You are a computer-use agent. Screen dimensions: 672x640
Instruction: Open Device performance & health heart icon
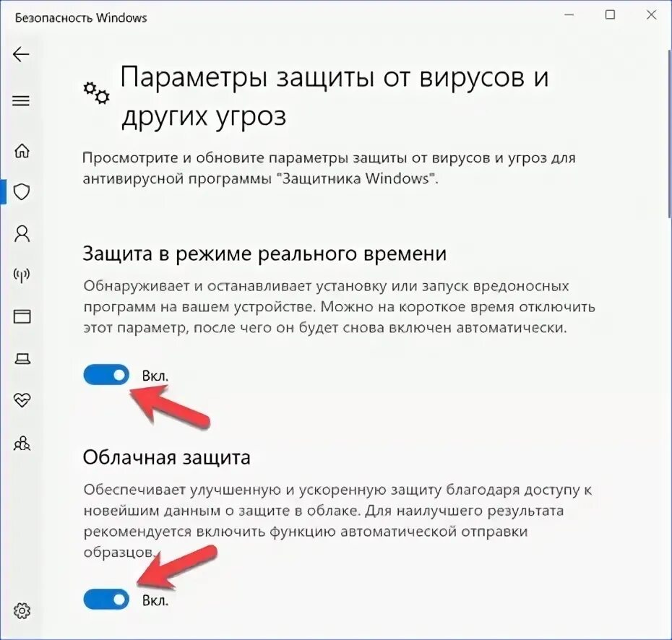coord(22,400)
